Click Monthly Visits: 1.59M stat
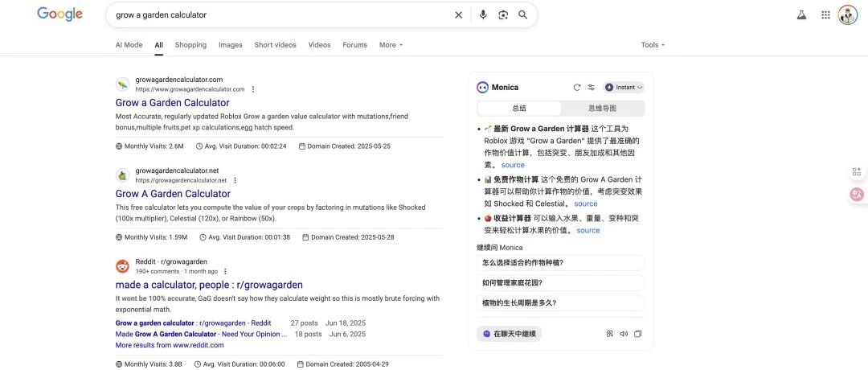This screenshot has width=868, height=370. [151, 237]
